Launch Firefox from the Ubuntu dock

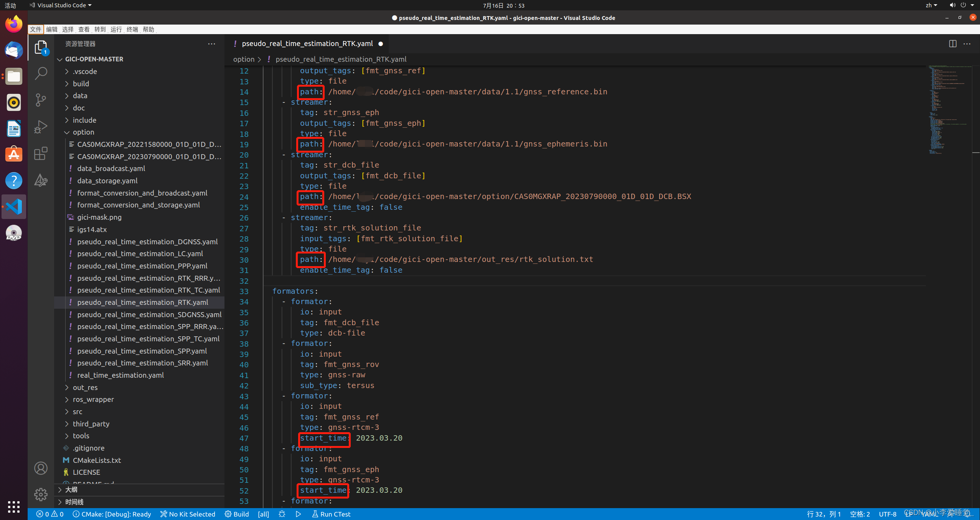coord(13,23)
